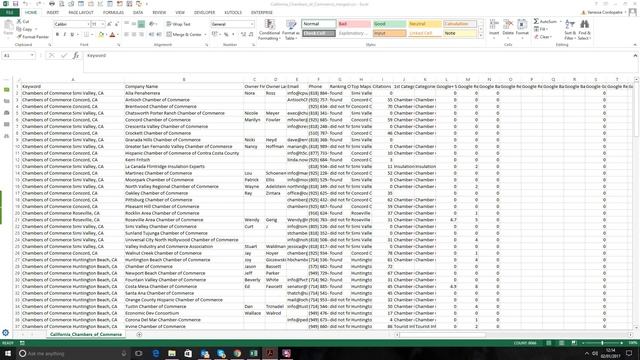Click the Percent Style button
Screen dimensions: 640x360
(226, 35)
